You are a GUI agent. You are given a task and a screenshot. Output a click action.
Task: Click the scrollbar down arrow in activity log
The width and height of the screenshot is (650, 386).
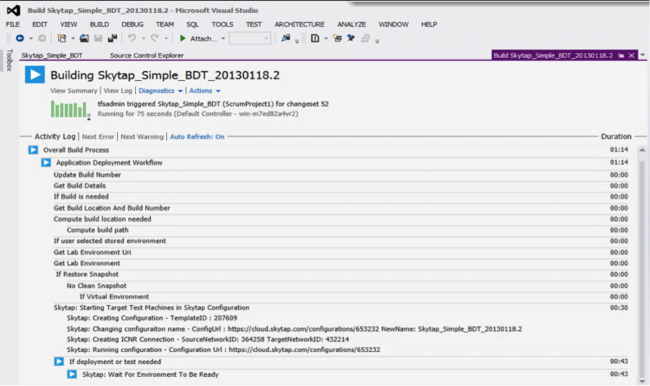[642, 381]
